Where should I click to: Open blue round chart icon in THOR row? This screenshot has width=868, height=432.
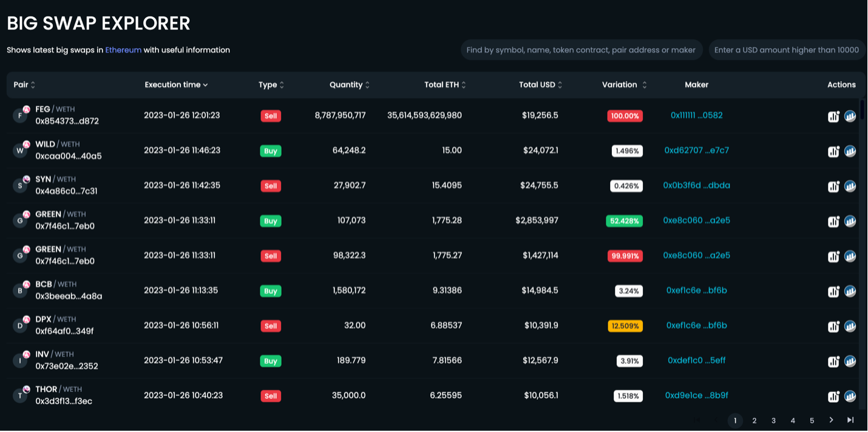[850, 396]
